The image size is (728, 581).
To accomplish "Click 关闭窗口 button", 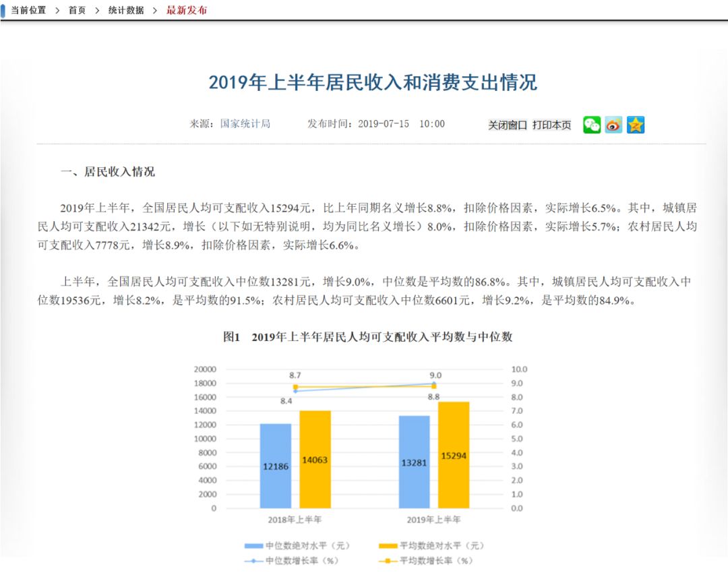I will (x=508, y=125).
